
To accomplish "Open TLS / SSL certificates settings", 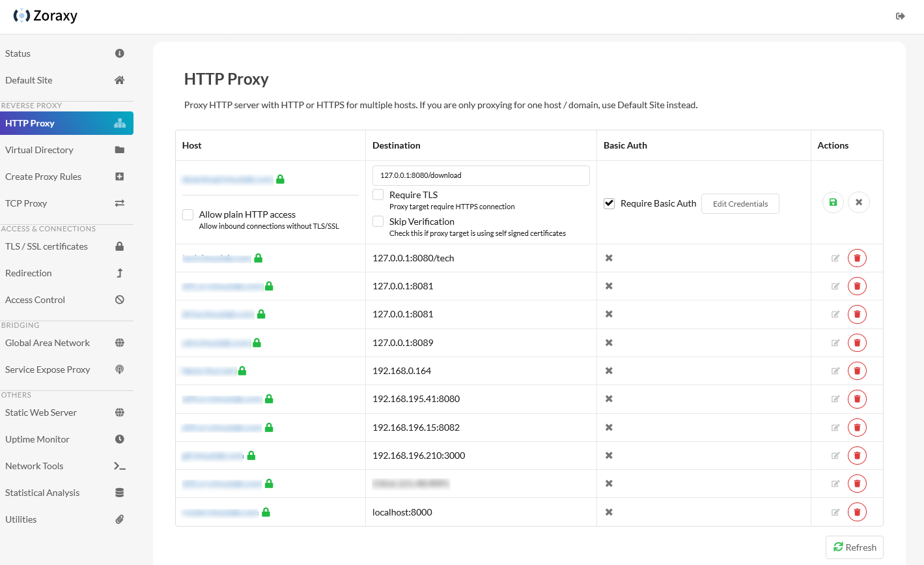I will (x=46, y=246).
